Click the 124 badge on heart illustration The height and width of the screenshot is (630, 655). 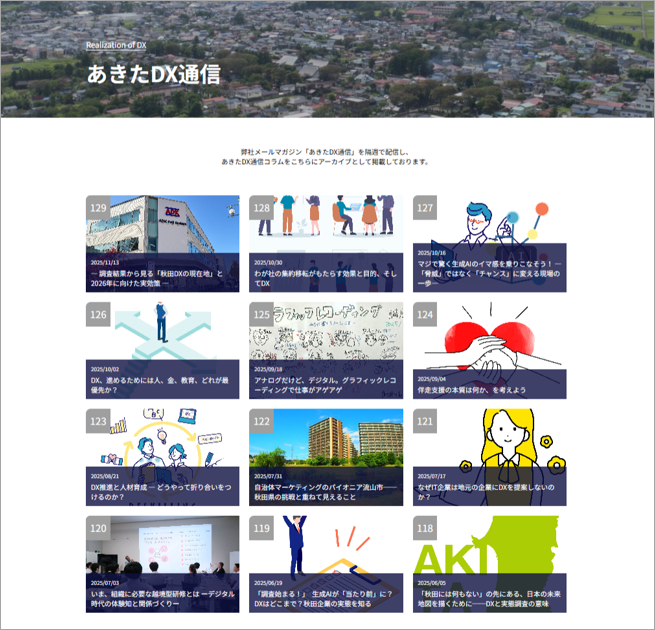[425, 315]
